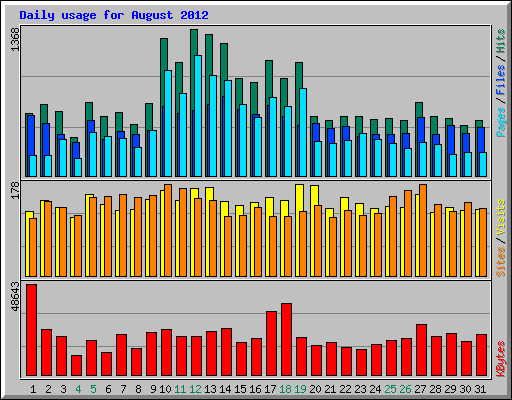Click day label 2 on x-axis
The image size is (512, 400).
pyautogui.click(x=48, y=389)
